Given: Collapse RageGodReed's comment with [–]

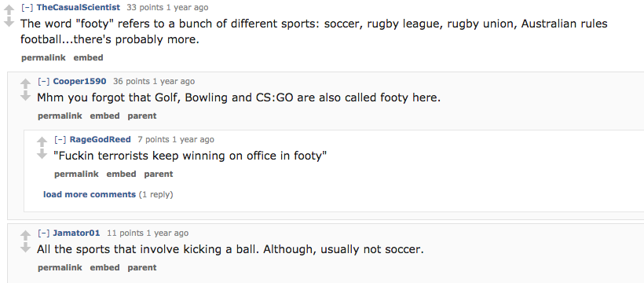Looking at the screenshot, I should 60,140.
